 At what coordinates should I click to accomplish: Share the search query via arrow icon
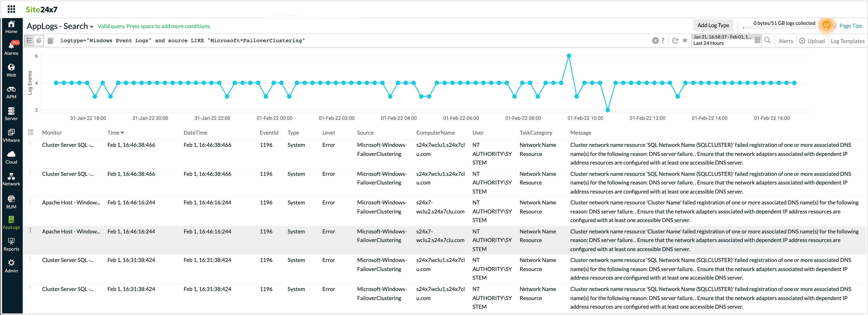[675, 41]
